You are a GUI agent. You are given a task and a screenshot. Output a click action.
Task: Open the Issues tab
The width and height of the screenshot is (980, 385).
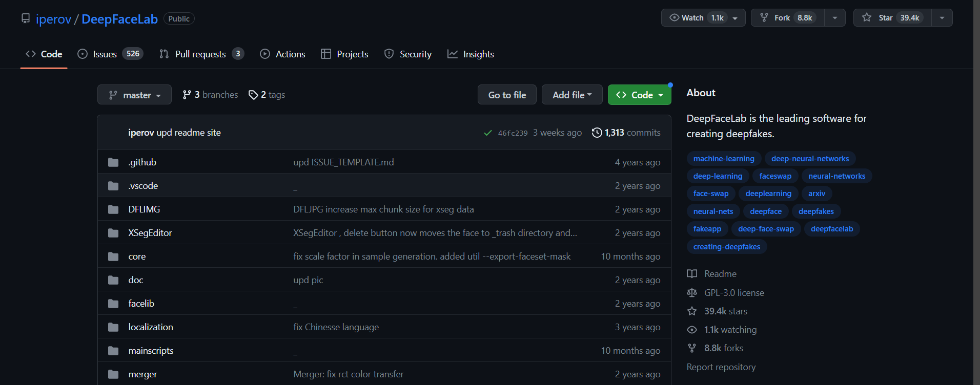pyautogui.click(x=110, y=54)
